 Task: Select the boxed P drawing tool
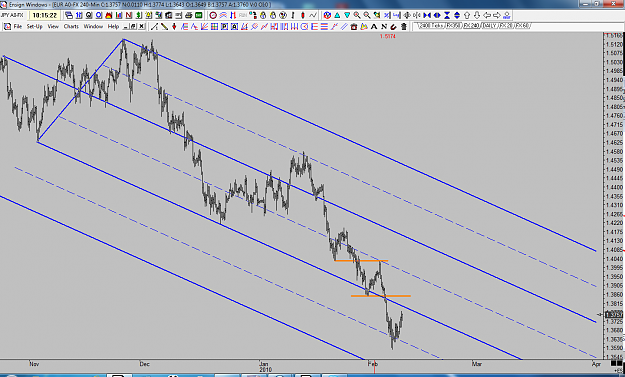224,26
